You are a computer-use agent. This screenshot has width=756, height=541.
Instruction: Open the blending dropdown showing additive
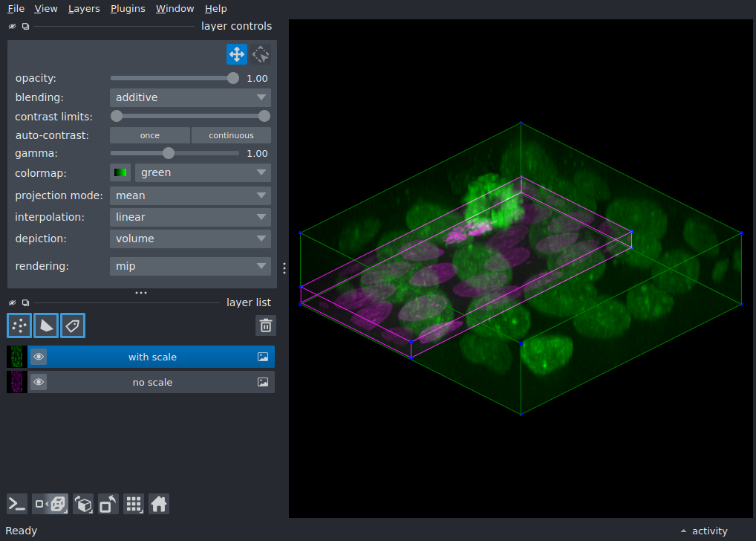coord(190,97)
